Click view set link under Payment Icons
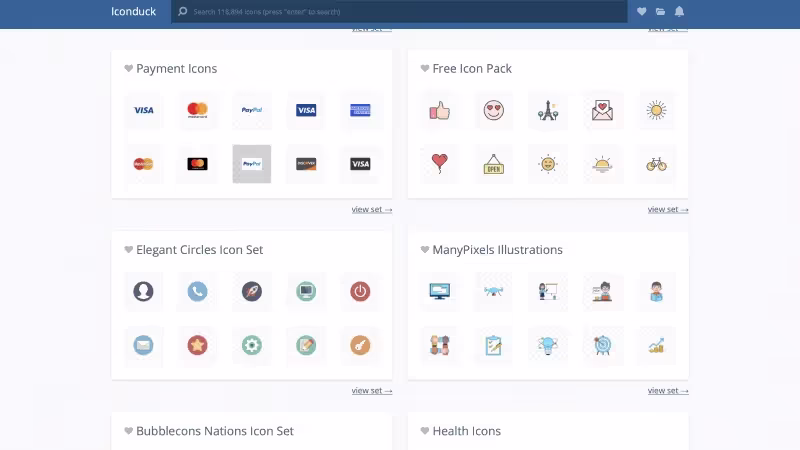 (x=371, y=209)
